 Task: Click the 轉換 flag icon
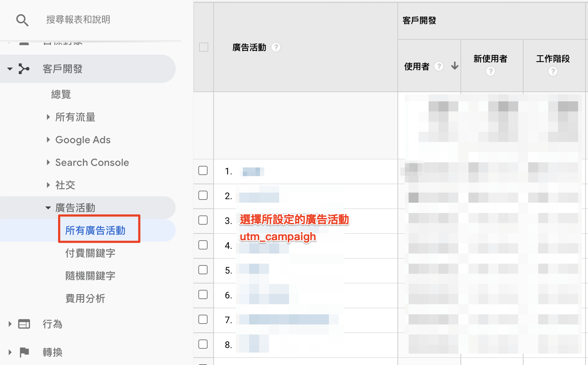click(x=24, y=352)
